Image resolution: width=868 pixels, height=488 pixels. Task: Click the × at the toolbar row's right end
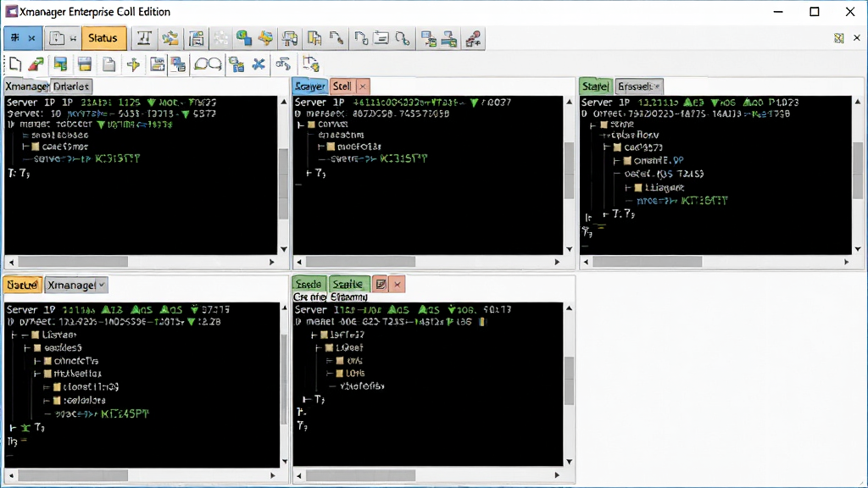[857, 38]
